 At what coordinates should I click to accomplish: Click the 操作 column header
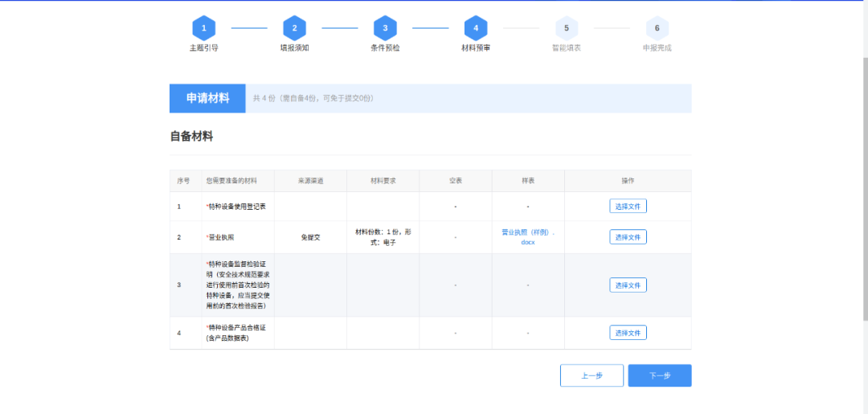pyautogui.click(x=628, y=181)
